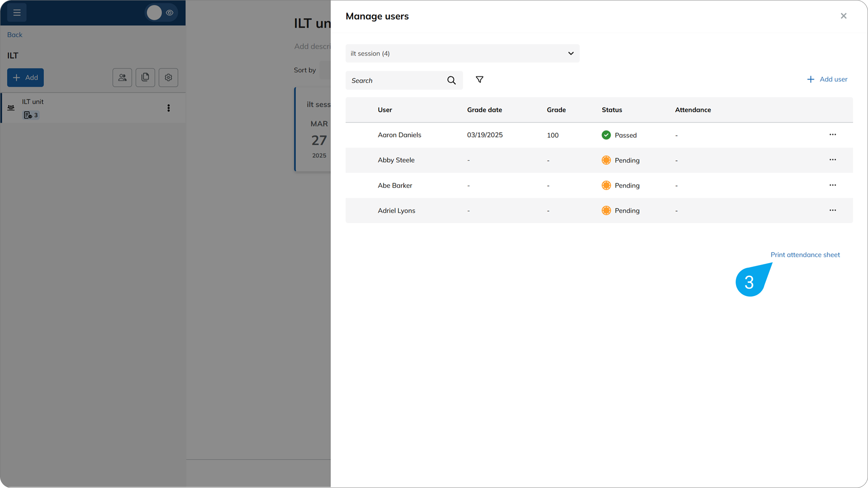The image size is (868, 488).
Task: Open the options menu for Abe Barker
Action: (833, 185)
